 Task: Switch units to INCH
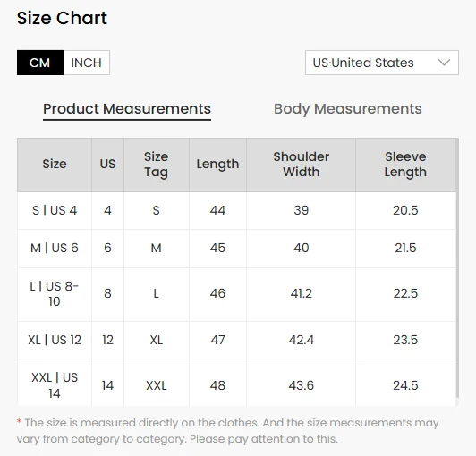pos(87,63)
